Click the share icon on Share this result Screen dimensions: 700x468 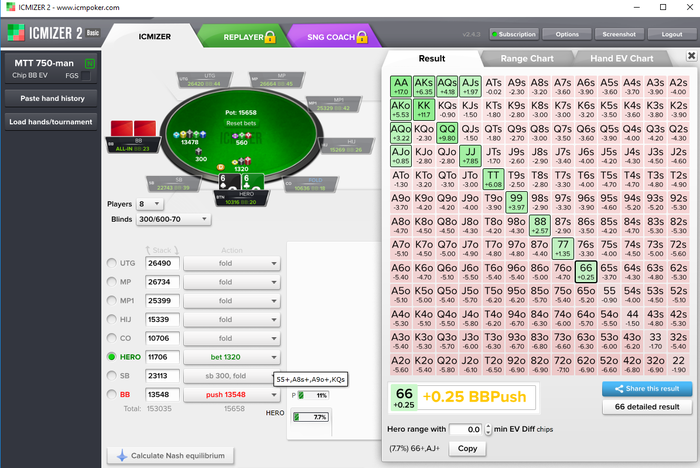pos(619,389)
